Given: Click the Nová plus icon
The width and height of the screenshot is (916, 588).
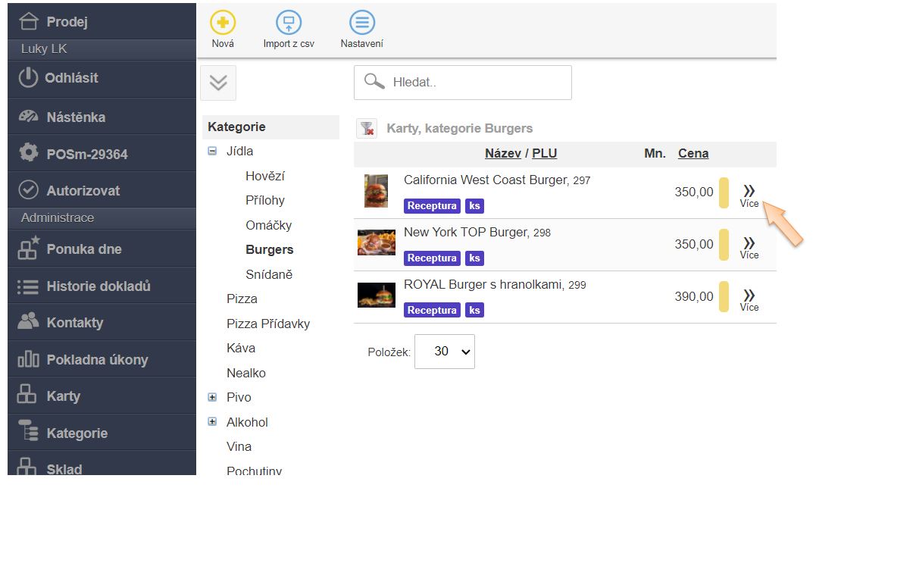Looking at the screenshot, I should (x=223, y=23).
